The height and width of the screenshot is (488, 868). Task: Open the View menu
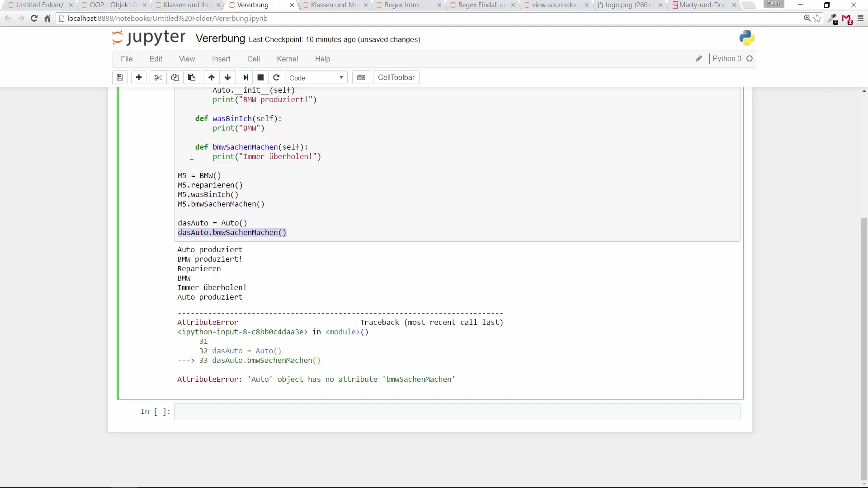point(187,59)
